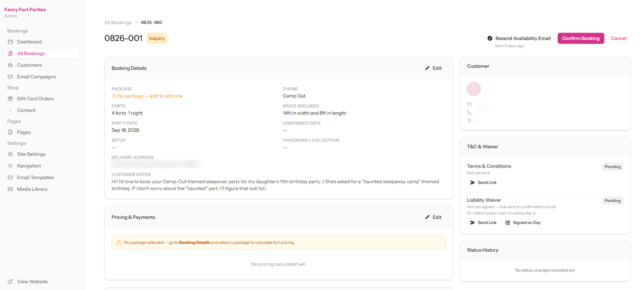Click the 'No package — edit to add one' link
Screen dimensions: 644x290
point(147,96)
